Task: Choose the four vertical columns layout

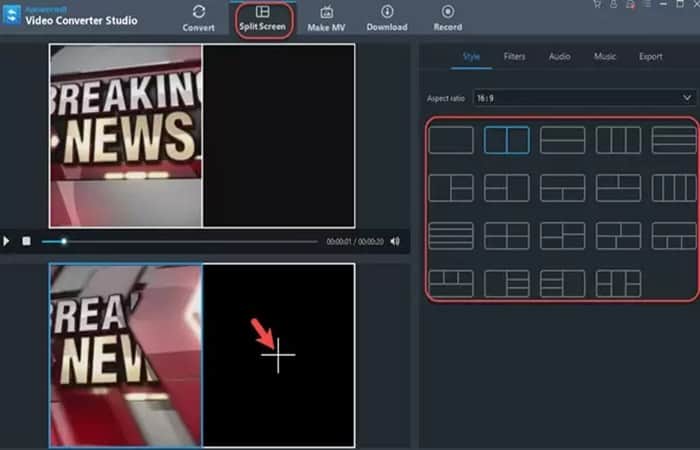Action: coord(675,188)
